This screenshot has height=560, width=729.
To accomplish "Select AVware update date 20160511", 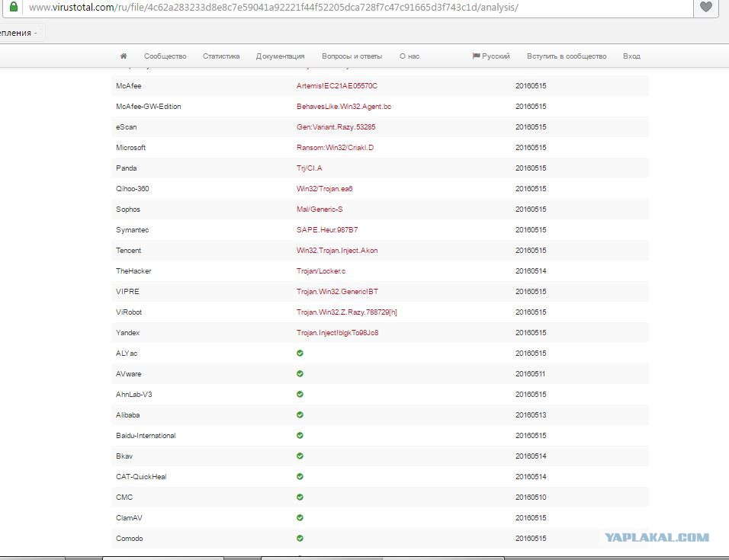I will pos(531,374).
